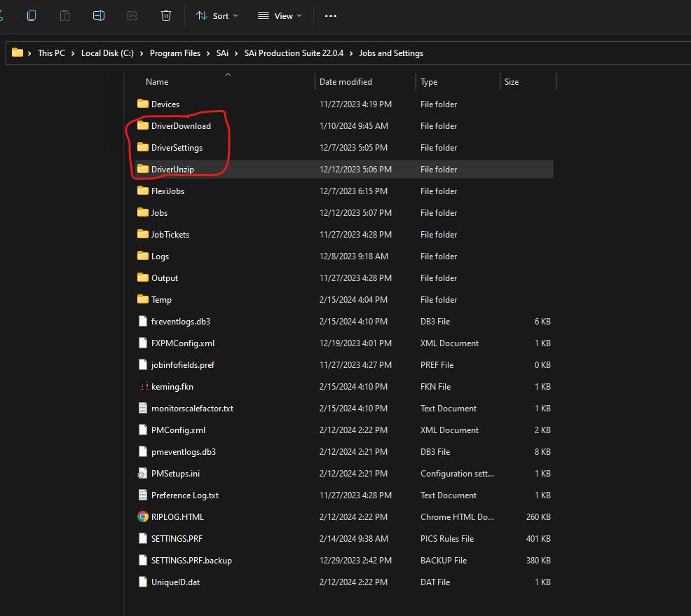Select the Logs folder icon

143,256
